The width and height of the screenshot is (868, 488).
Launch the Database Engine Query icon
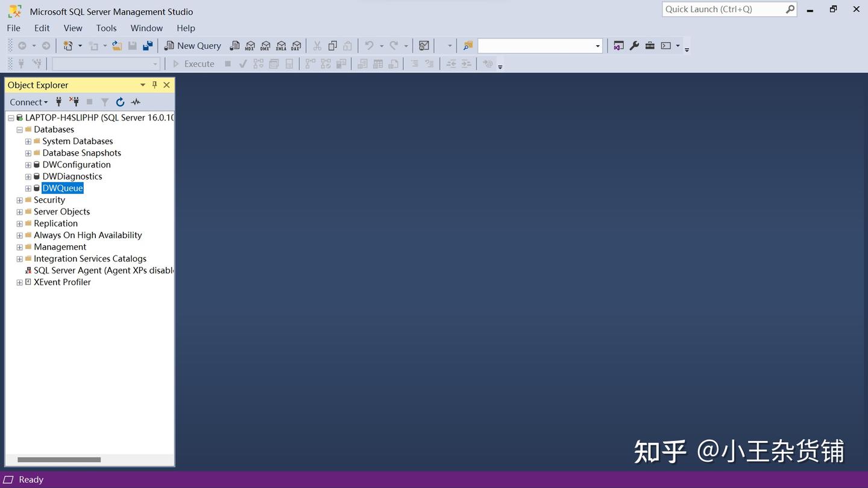point(235,46)
